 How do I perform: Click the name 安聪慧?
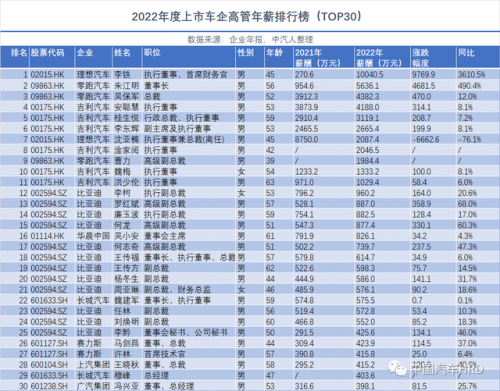click(x=126, y=107)
